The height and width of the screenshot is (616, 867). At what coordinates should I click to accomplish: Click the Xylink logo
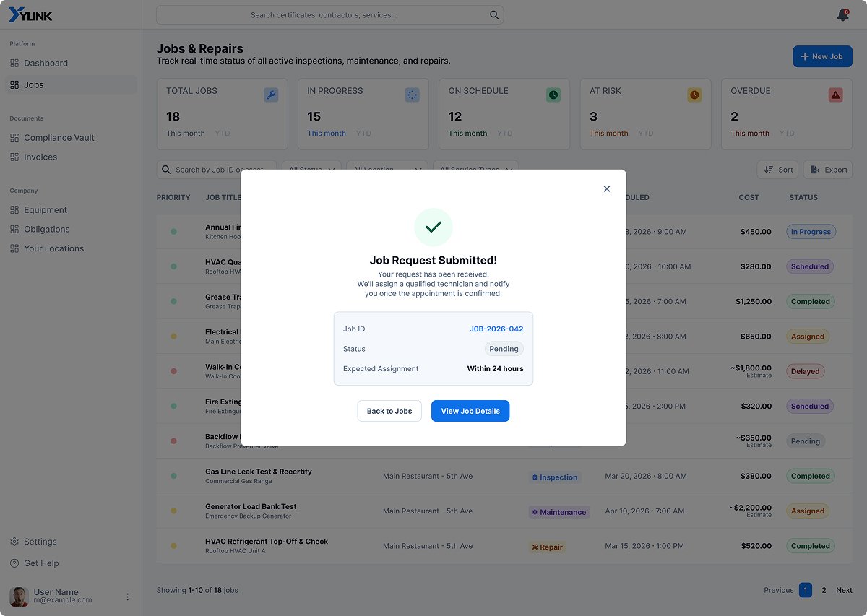tap(30, 15)
